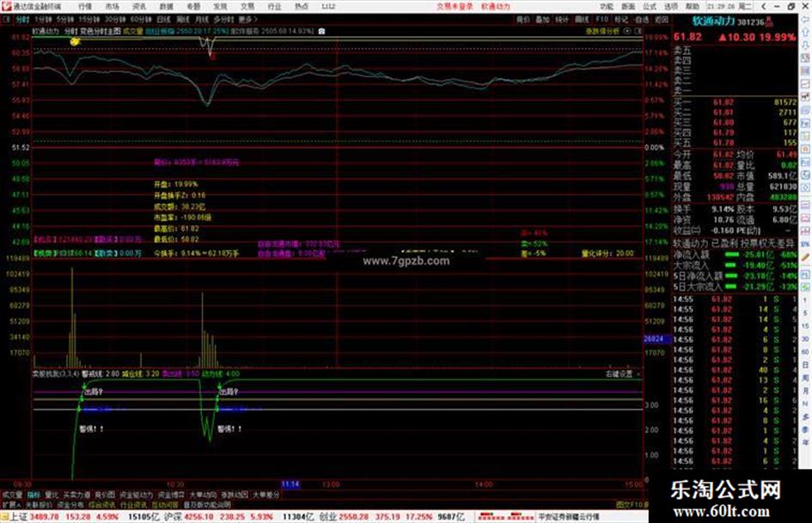Image resolution: width=812 pixels, height=523 pixels.
Task: Click the circle icon beside 涨跌停分析
Action: tap(627, 31)
